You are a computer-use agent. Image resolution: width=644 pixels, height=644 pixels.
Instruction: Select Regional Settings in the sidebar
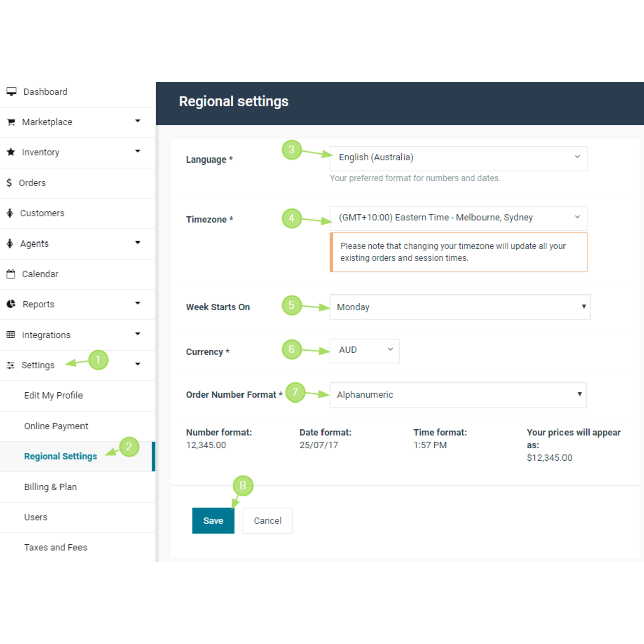tap(60, 456)
